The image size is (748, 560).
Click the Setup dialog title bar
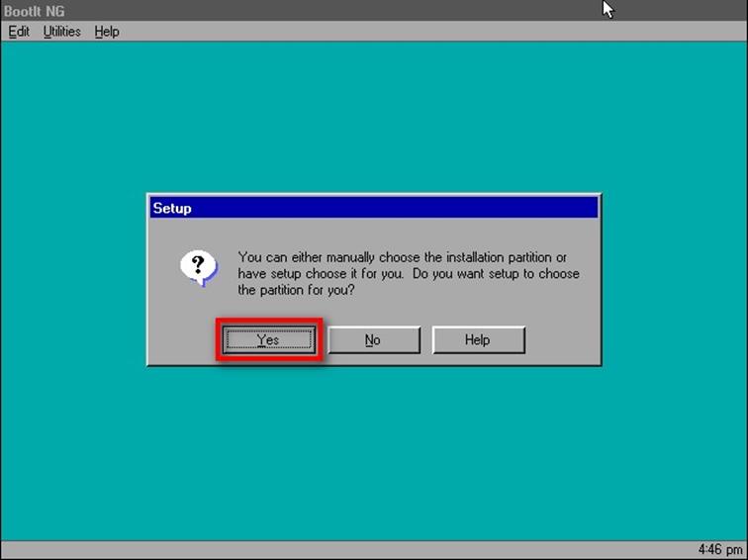(374, 209)
